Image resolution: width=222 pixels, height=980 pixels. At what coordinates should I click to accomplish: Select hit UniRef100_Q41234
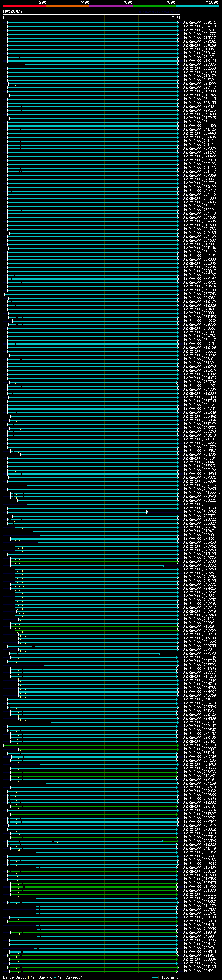click(x=199, y=619)
